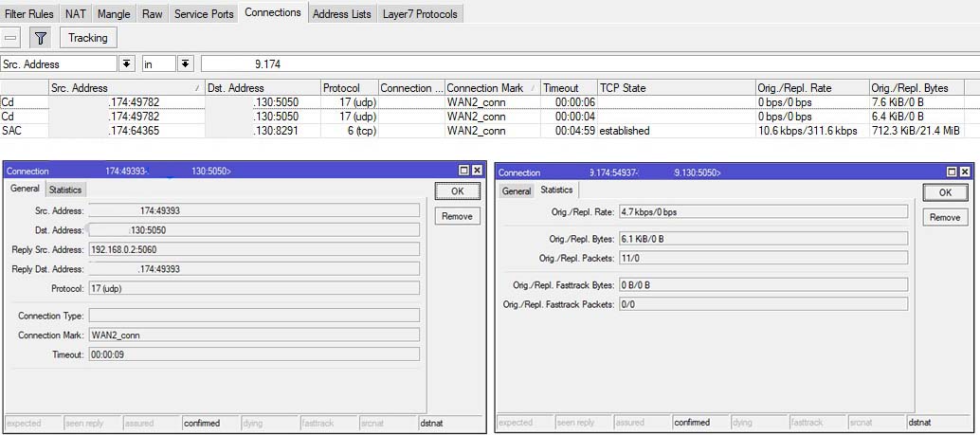
Task: Click 'confirmed' status flag in right dialog
Action: [x=700, y=423]
